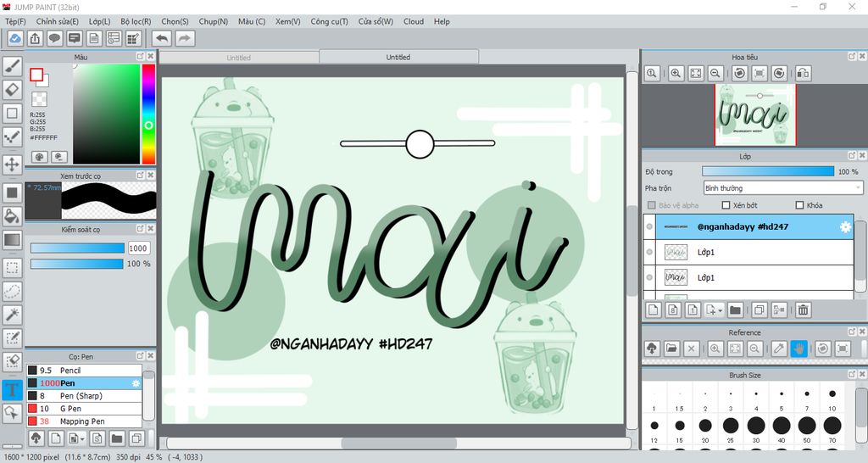
Task: Toggle visibility of @nganhadayy #hd247 layer
Action: 649,226
